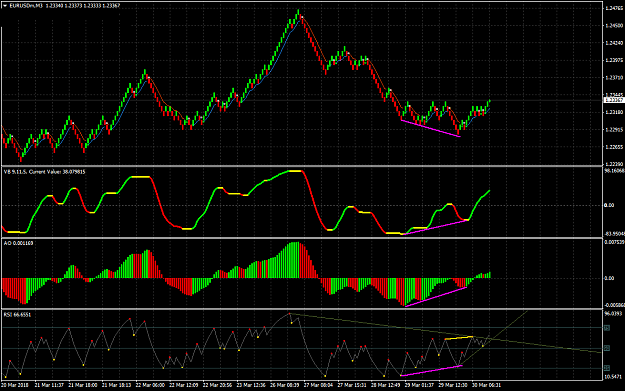The height and width of the screenshot is (391, 625).
Task: Click the triangle before the EURUSDm,M3 title
Action: (x=5, y=6)
